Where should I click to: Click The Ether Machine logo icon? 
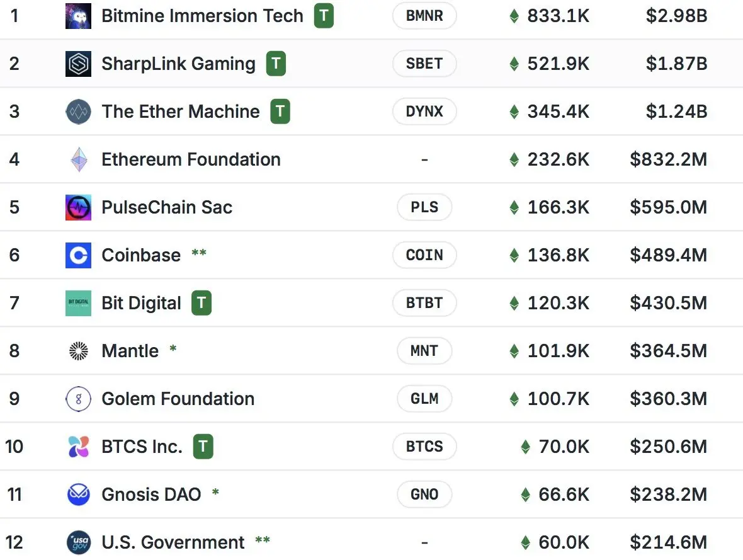[78, 111]
